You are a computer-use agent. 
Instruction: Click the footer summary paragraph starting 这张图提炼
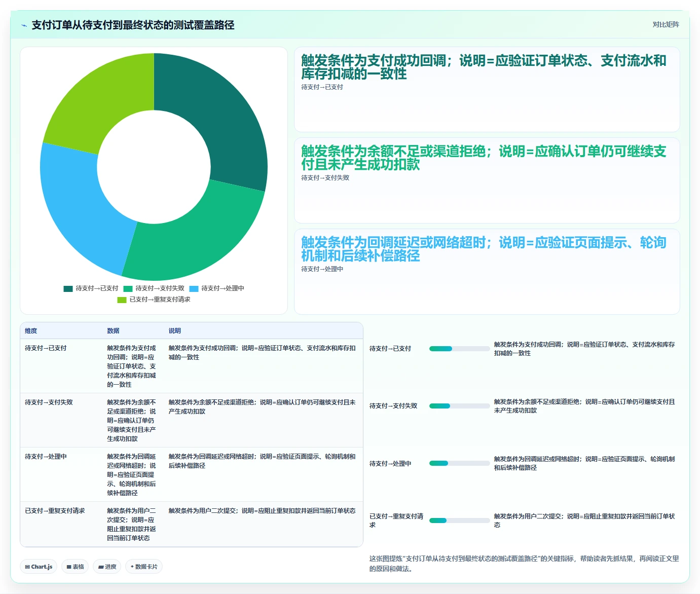tap(524, 564)
